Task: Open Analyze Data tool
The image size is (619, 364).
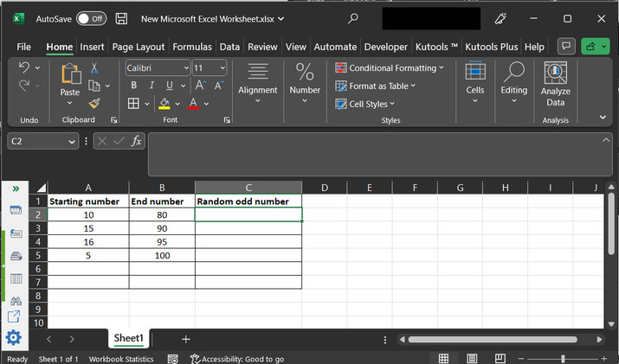Action: tap(555, 84)
